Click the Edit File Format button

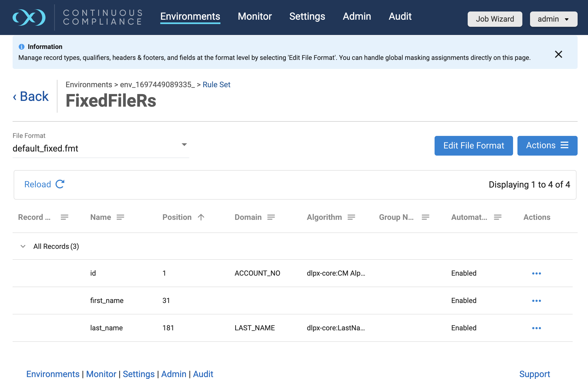473,145
